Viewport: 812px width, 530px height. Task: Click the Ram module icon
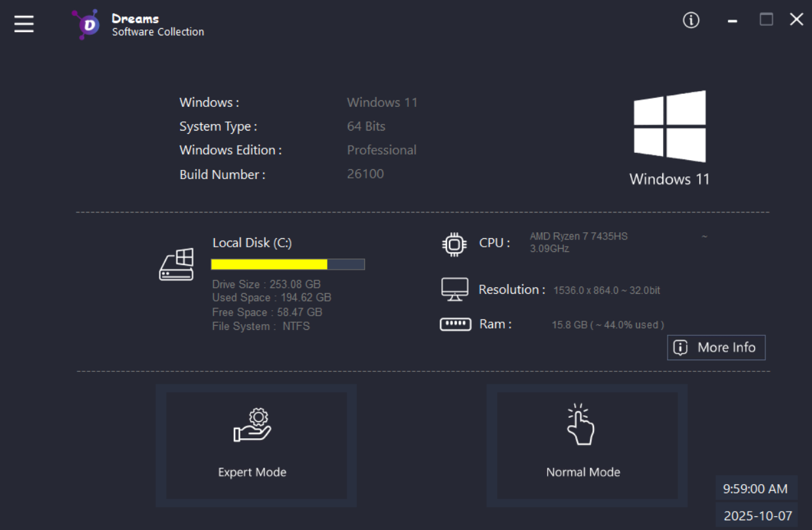455,324
